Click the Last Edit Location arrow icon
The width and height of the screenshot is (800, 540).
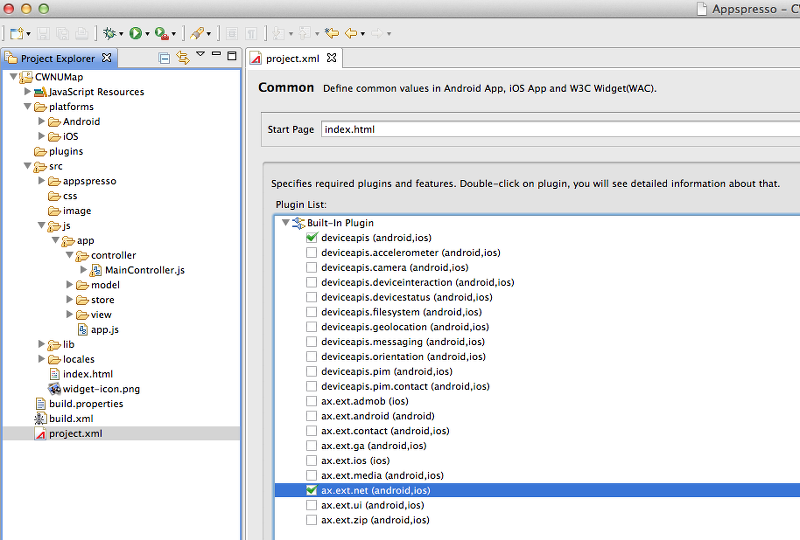tap(332, 33)
